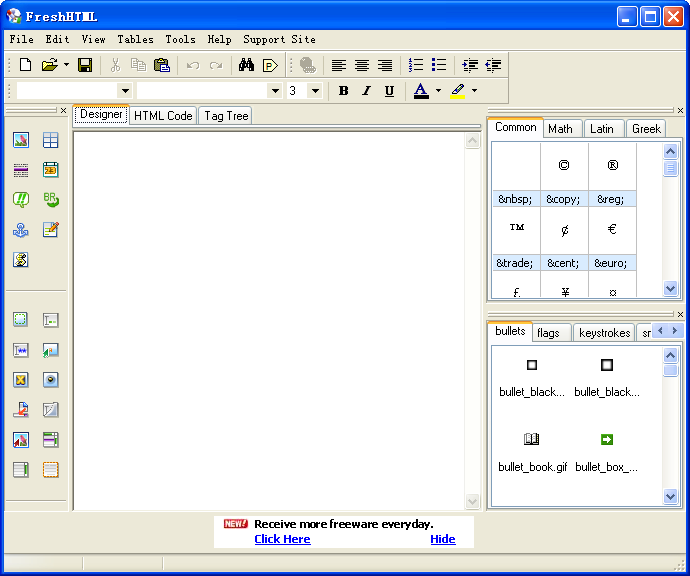Screen dimensions: 690x576
Task: Insert an anchor with the anchor icon
Action: point(21,230)
